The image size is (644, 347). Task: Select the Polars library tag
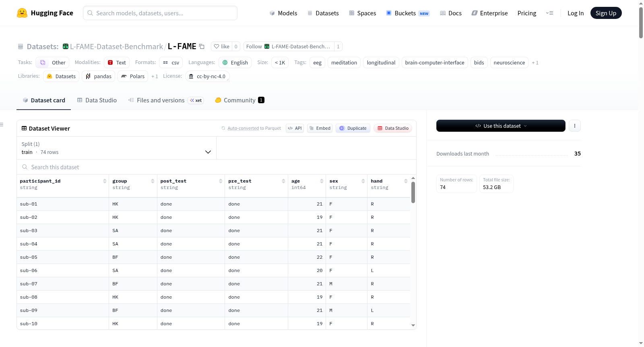coord(133,76)
